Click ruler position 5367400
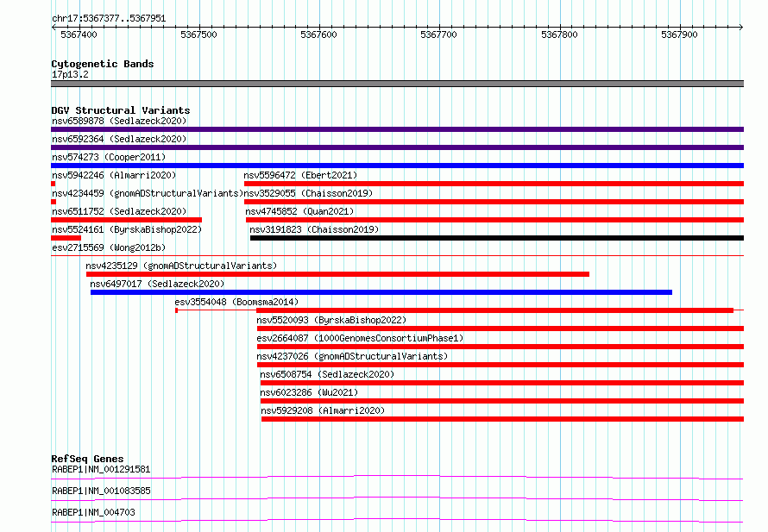 tap(79, 34)
